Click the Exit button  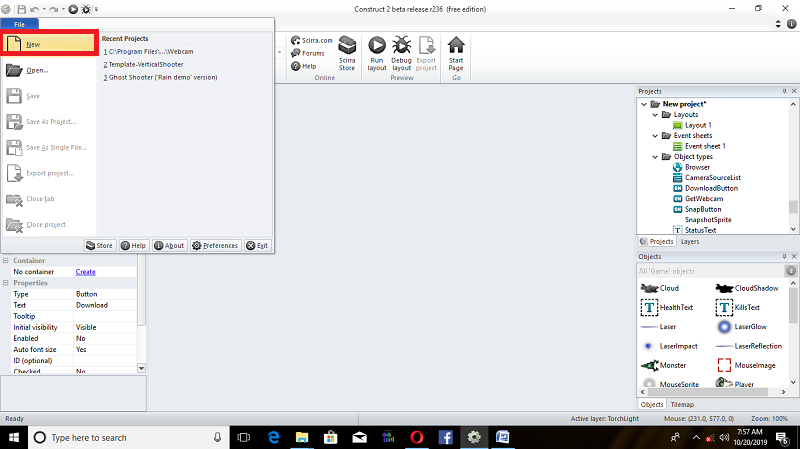coord(257,245)
